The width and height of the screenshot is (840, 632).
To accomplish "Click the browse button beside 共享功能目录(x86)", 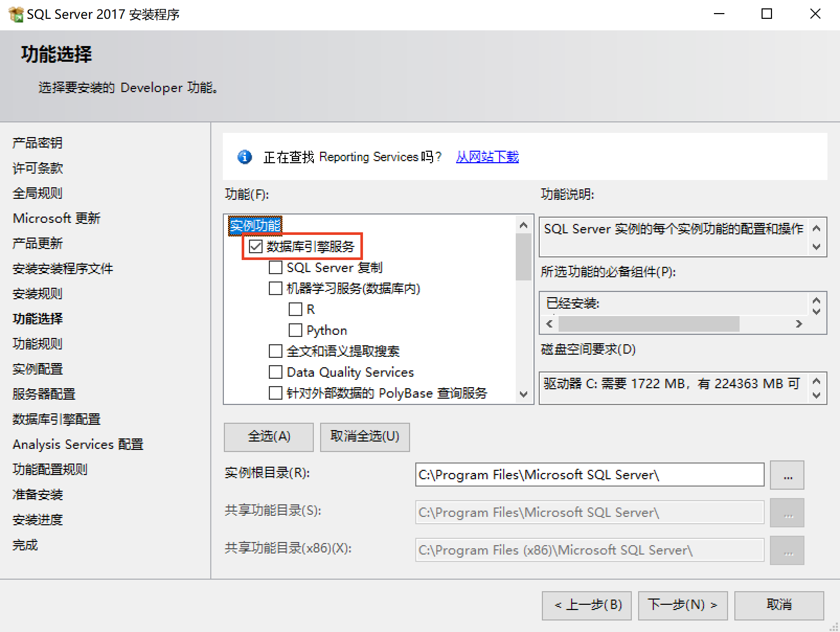I will 787,550.
